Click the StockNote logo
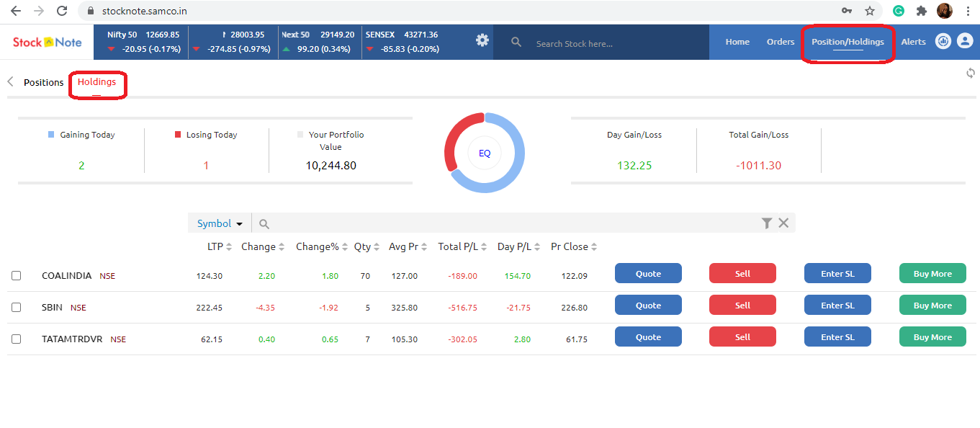This screenshot has width=980, height=428. (48, 42)
